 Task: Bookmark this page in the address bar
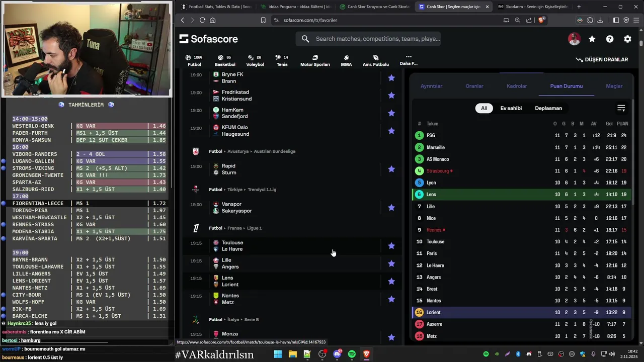(x=263, y=20)
